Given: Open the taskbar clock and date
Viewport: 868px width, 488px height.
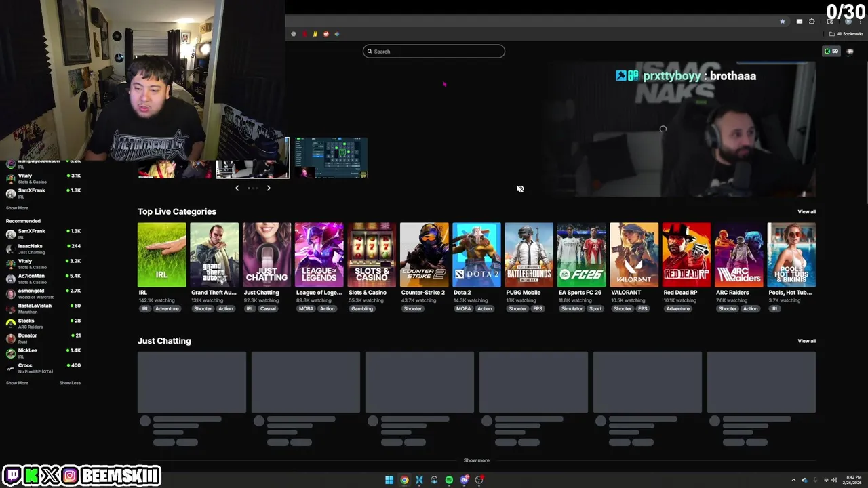Looking at the screenshot, I should (x=853, y=480).
